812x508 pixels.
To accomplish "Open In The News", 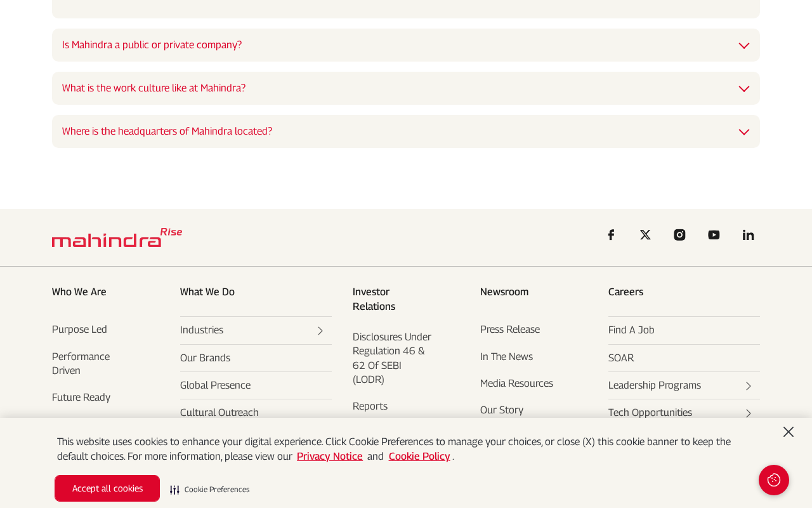I will point(506,357).
